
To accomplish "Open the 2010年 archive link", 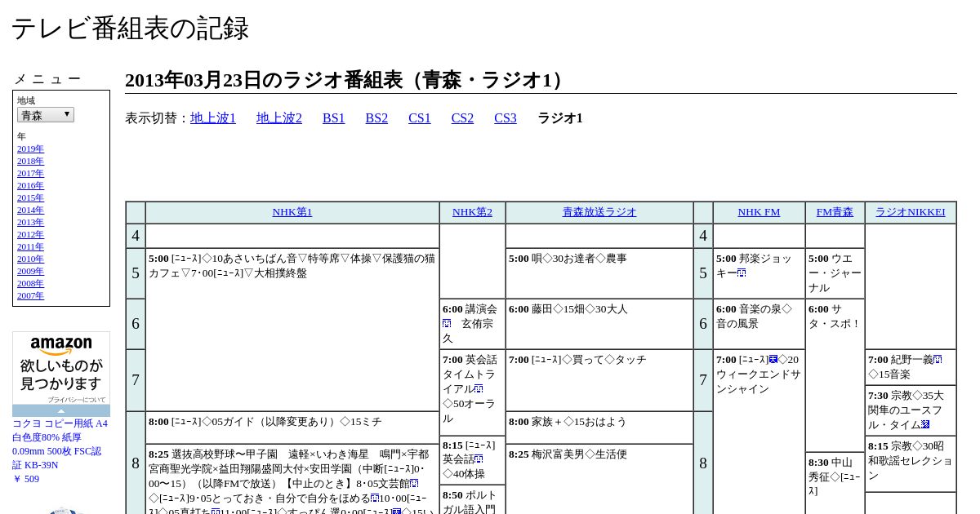I will pos(30,259).
